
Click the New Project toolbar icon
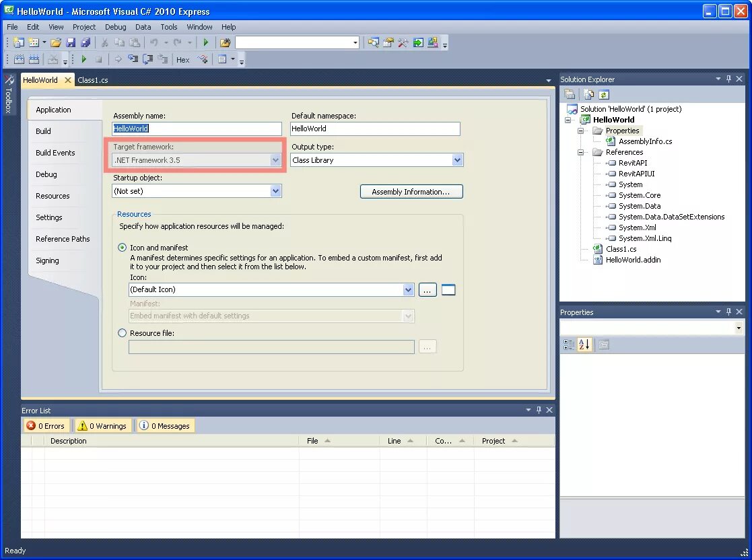pos(18,42)
